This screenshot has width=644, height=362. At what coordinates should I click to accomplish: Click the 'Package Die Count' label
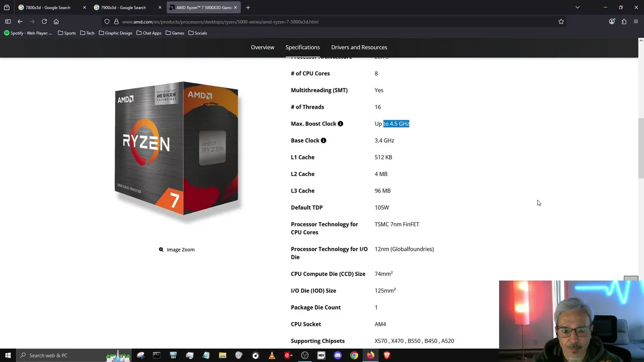(315, 307)
